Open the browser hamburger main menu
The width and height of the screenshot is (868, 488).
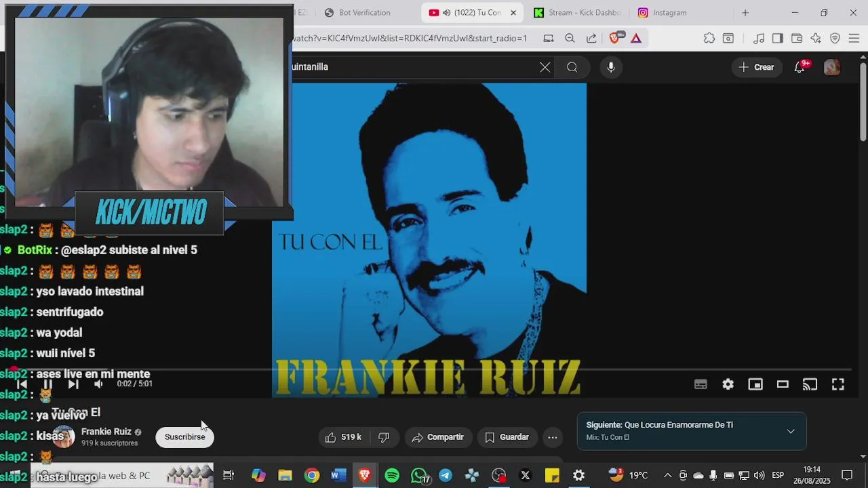[x=854, y=39]
